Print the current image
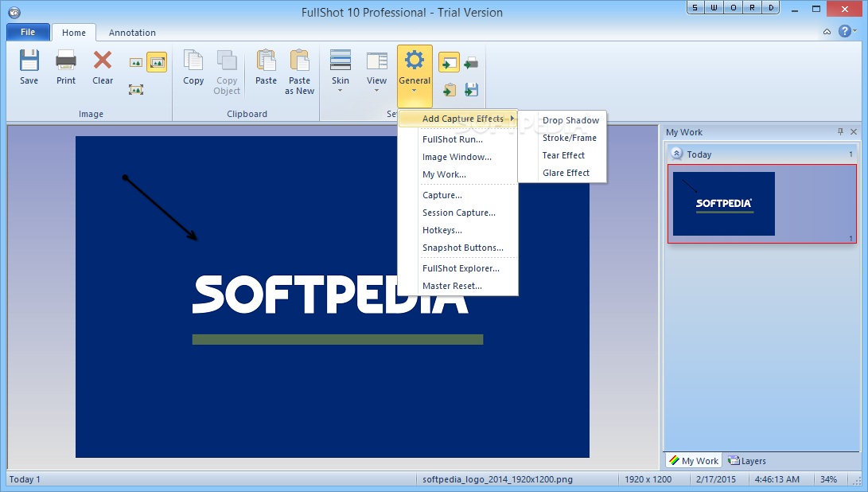 coord(66,67)
